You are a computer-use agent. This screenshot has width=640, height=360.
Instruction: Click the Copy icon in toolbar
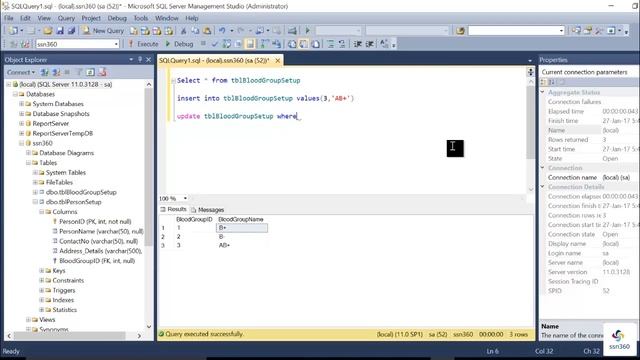tap(195, 31)
